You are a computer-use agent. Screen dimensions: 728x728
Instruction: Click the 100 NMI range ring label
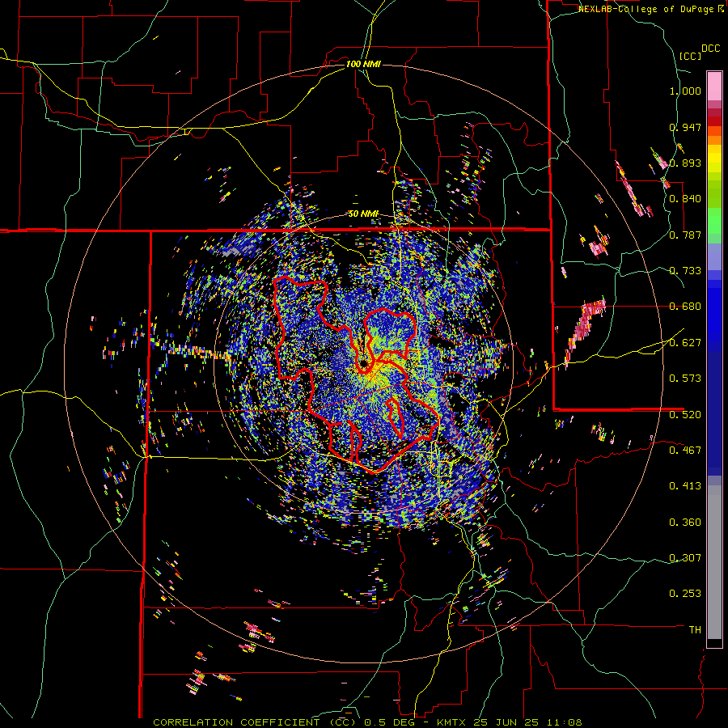click(363, 64)
